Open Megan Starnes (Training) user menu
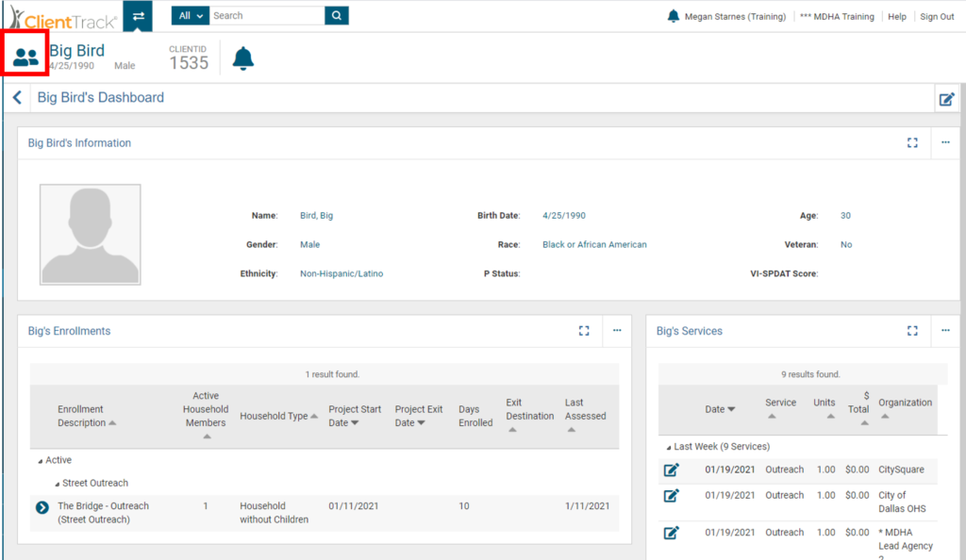The height and width of the screenshot is (560, 966). (x=735, y=17)
